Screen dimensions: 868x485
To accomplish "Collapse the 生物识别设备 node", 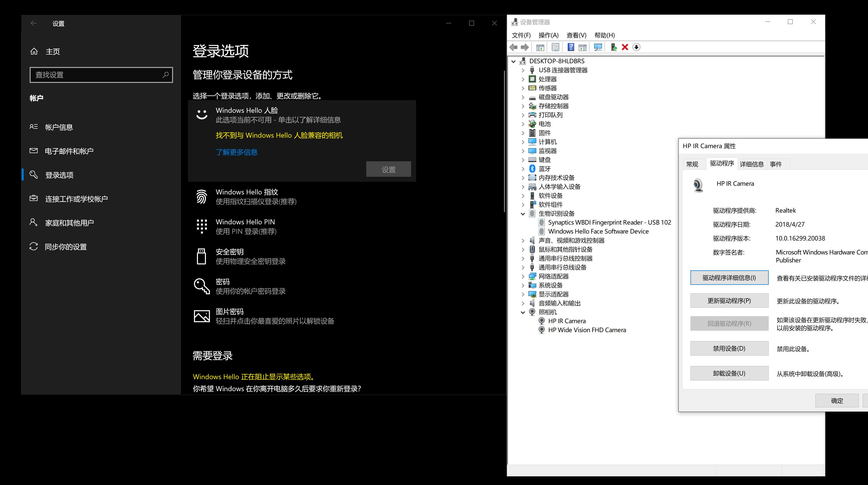I will coord(523,214).
